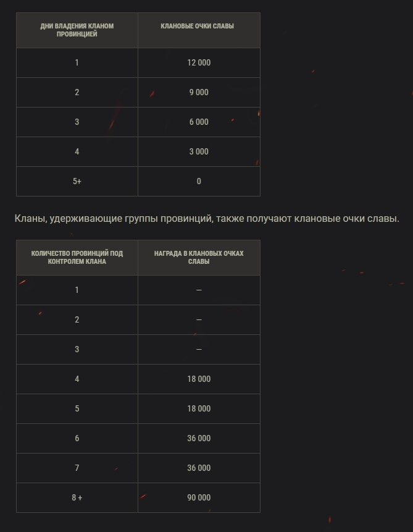
Task: Select the dash cell for 3 provinces
Action: [x=199, y=350]
